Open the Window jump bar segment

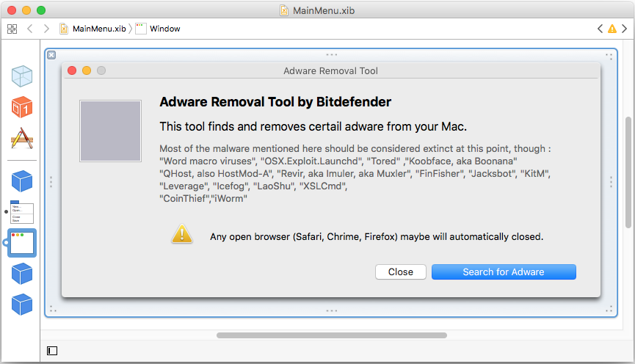pyautogui.click(x=158, y=29)
